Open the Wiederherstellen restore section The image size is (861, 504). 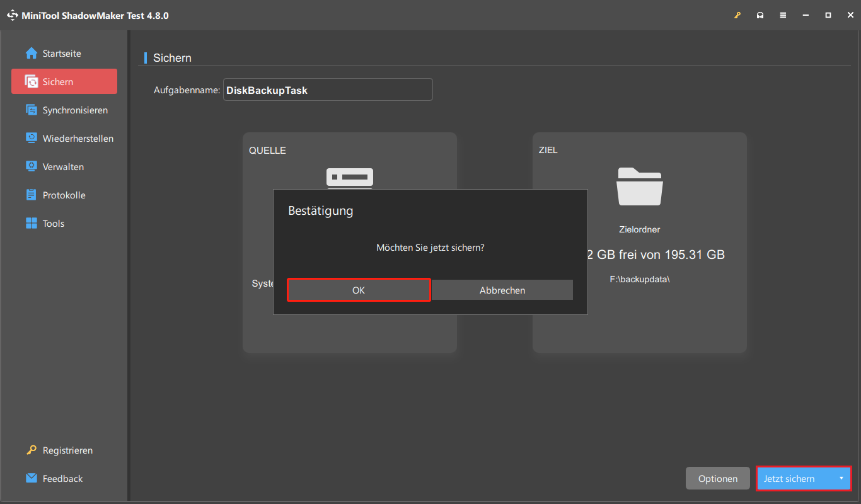pos(32,138)
